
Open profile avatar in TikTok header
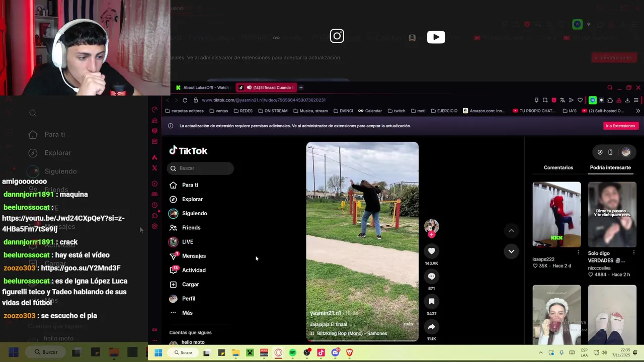(x=626, y=152)
